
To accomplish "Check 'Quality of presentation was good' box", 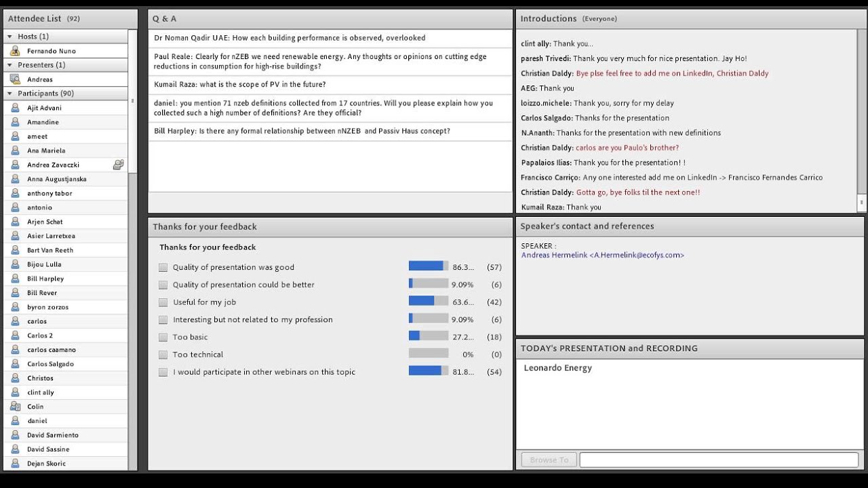I will (x=163, y=267).
